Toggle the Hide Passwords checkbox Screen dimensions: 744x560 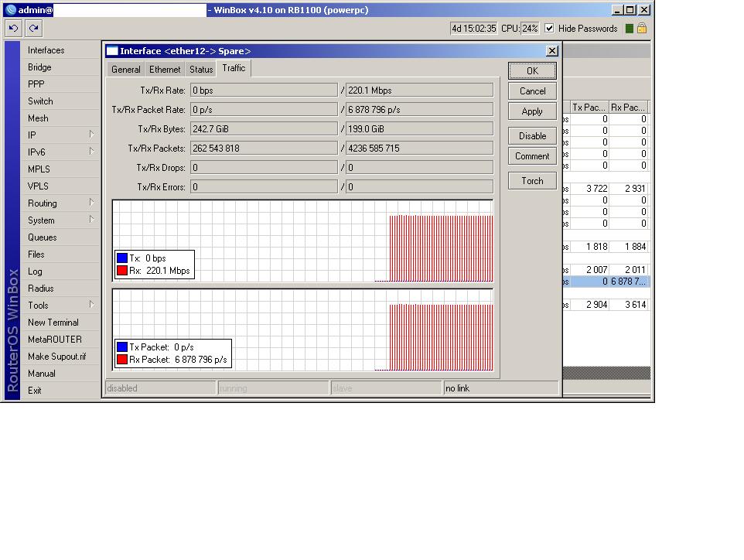tap(549, 28)
